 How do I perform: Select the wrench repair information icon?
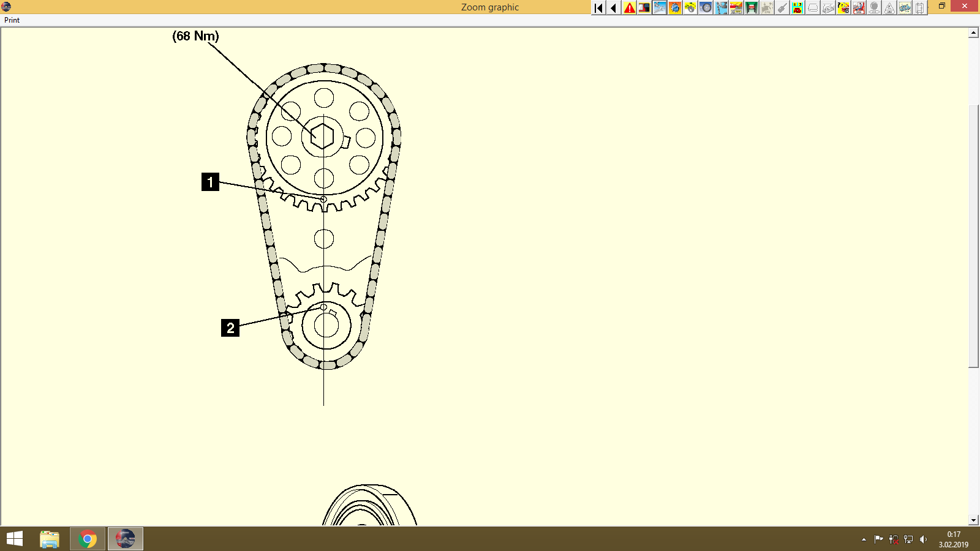tap(660, 7)
